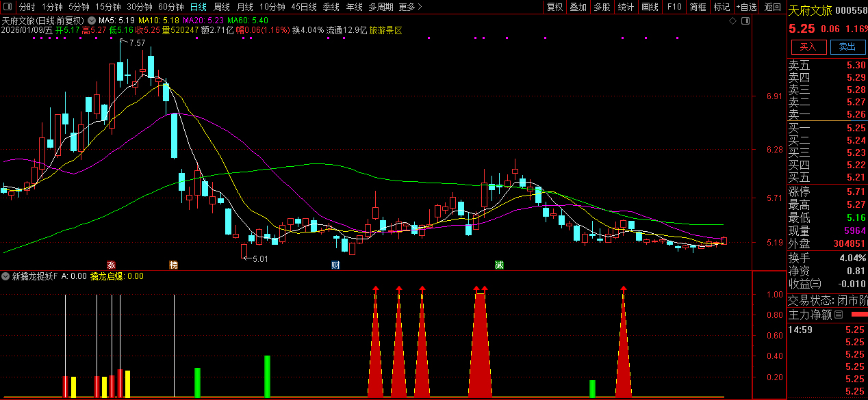
Task: Click the diamond icon above the chart
Action: tap(732, 21)
